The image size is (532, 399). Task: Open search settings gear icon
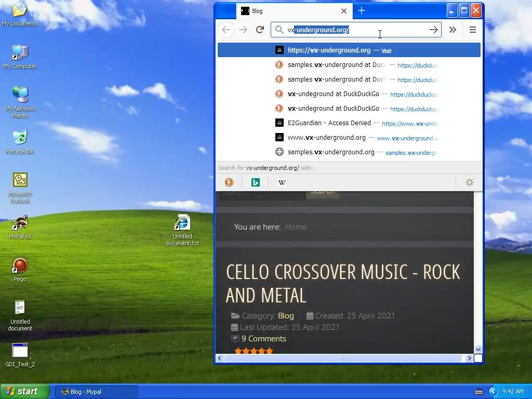point(470,182)
